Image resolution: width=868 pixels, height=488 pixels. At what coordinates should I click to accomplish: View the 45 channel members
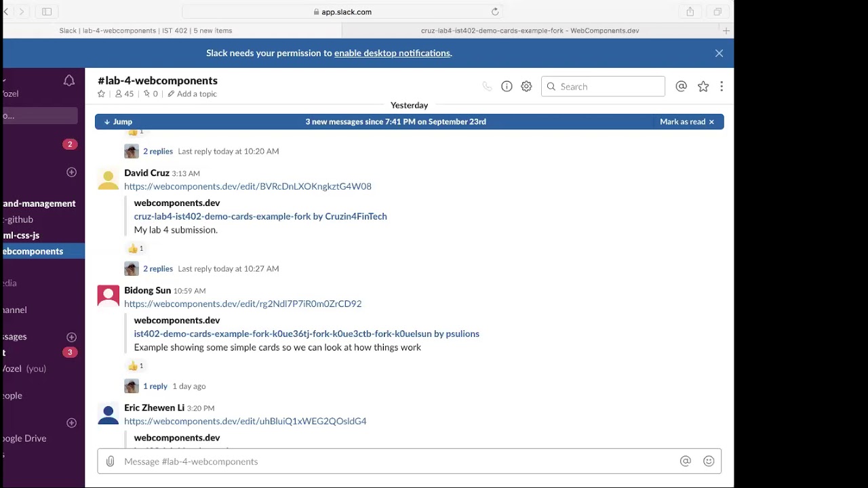click(x=124, y=94)
